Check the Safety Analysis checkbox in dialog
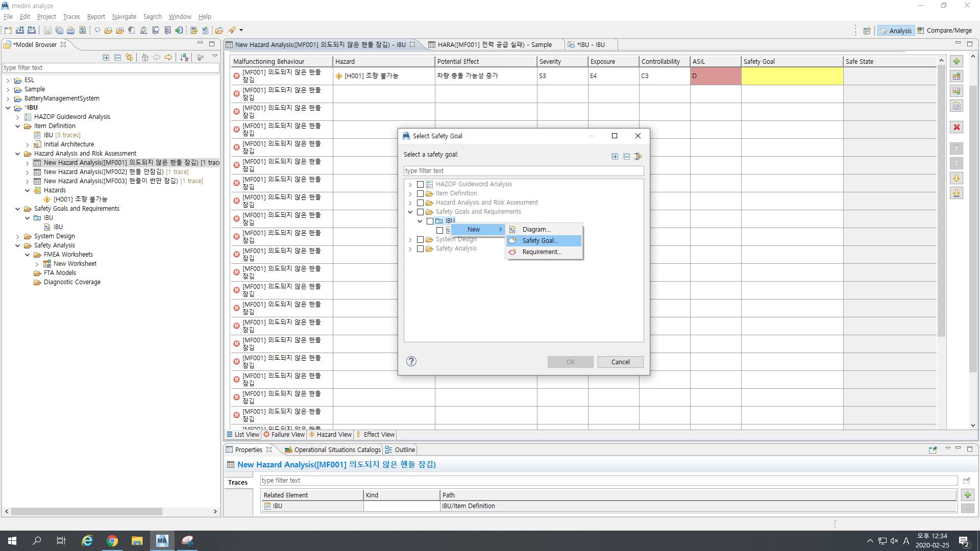980x551 pixels. pos(420,248)
